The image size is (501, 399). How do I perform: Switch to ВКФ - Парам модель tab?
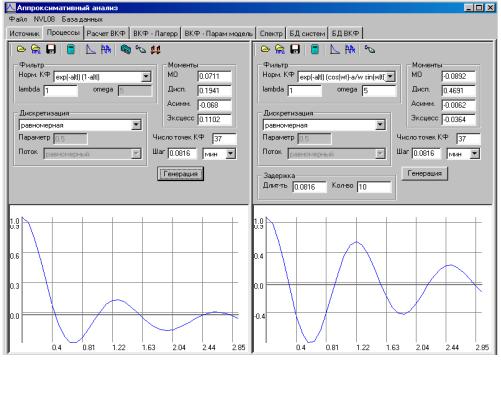tap(218, 34)
